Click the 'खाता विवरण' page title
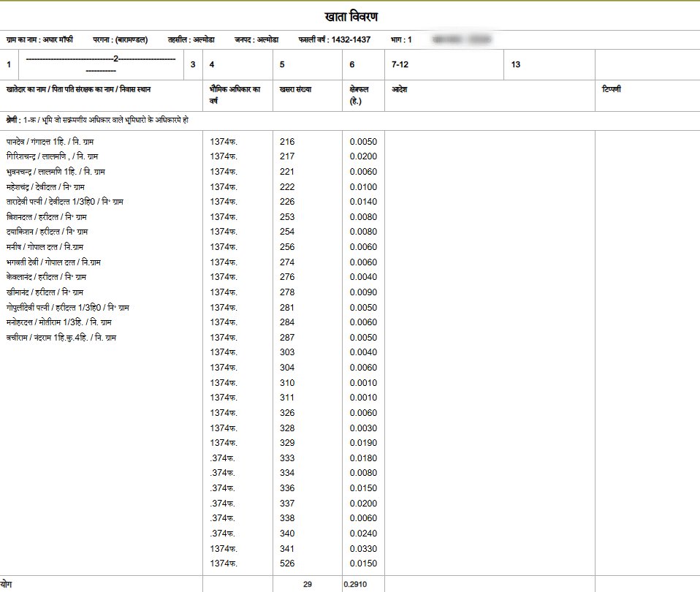The image size is (700, 592). (351, 17)
